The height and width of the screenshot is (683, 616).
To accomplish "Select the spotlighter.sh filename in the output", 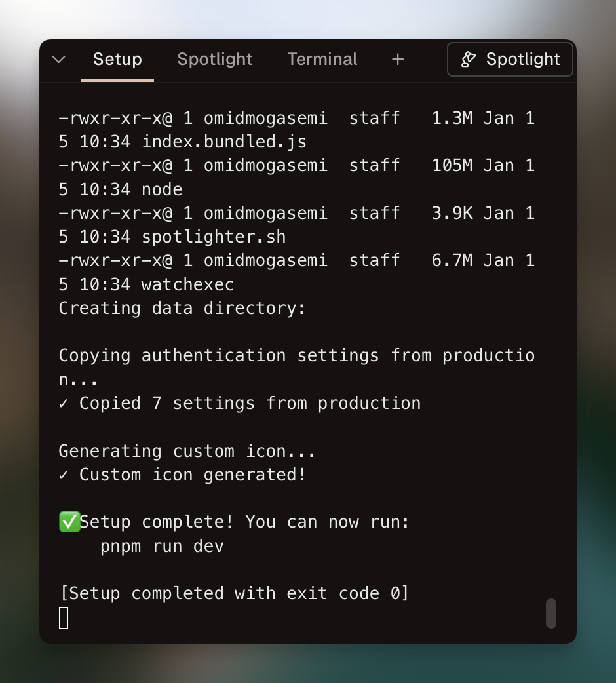I will coord(213,237).
